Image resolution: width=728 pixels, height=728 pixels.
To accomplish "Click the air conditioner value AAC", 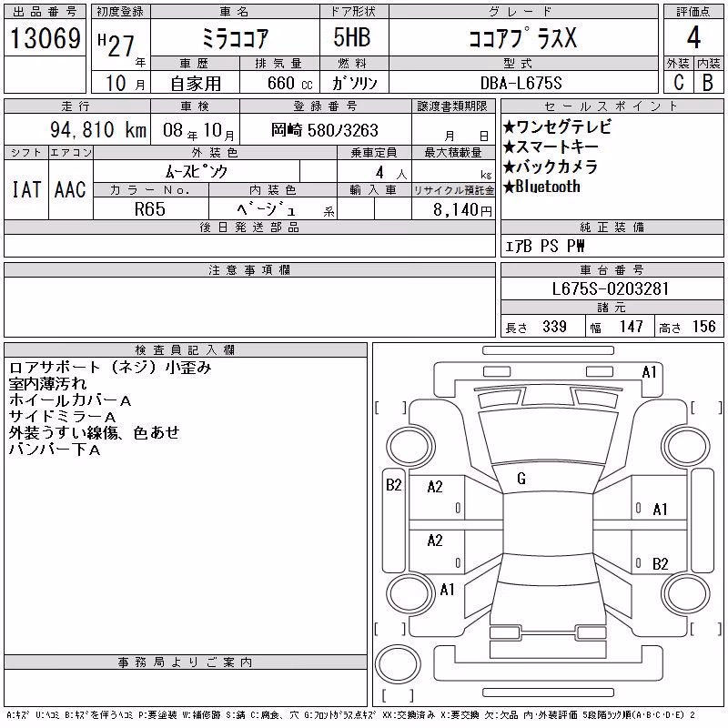I will 71,189.
